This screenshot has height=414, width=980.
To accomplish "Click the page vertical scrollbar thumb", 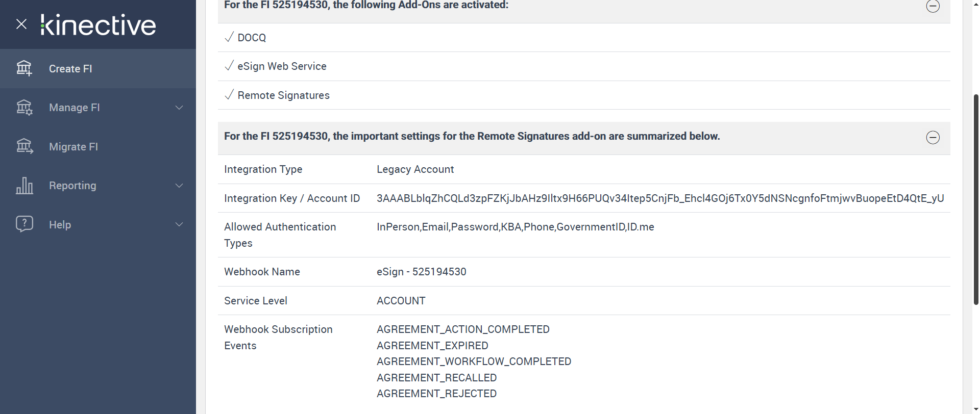I will point(976,199).
